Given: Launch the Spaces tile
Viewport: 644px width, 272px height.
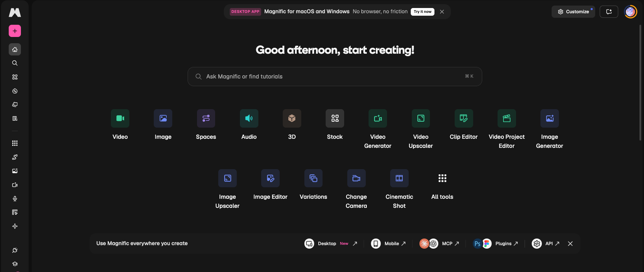Looking at the screenshot, I should (x=206, y=125).
